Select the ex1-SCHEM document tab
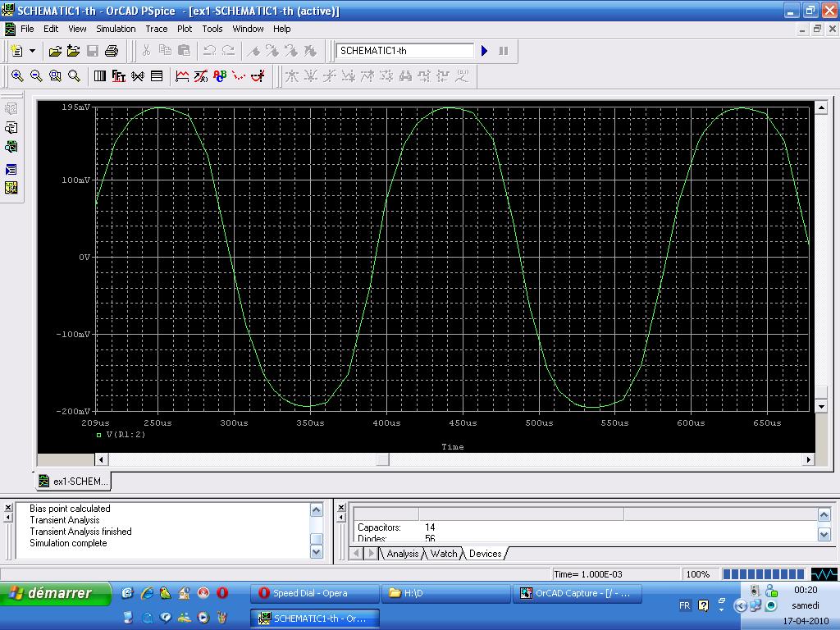Viewport: 840px width, 630px height. (x=73, y=482)
